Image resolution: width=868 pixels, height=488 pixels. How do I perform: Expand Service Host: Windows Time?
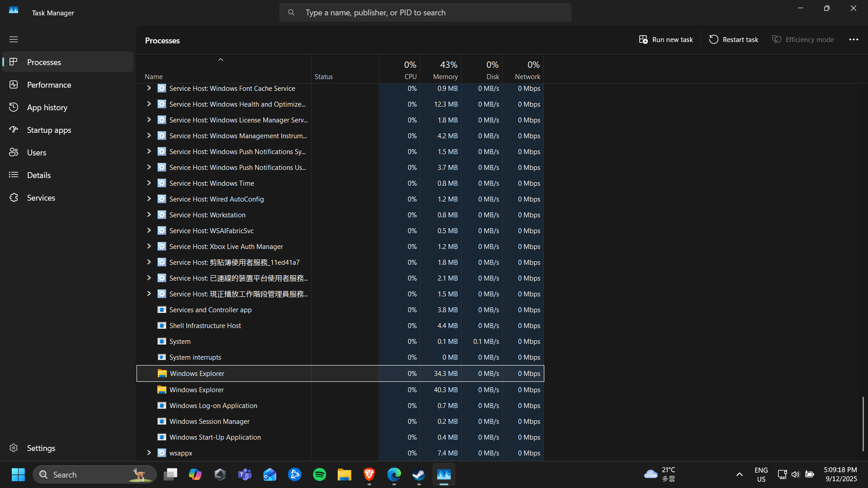coord(149,183)
